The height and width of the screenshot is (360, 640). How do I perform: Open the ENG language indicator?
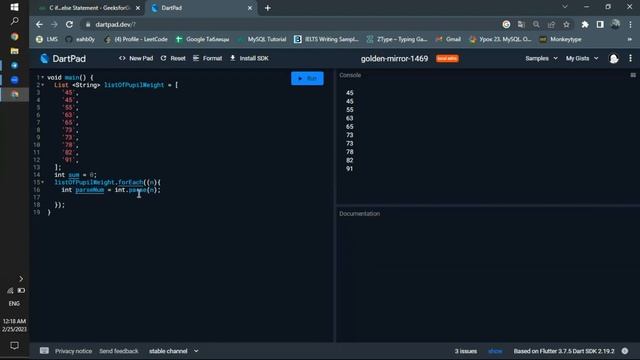click(x=14, y=304)
